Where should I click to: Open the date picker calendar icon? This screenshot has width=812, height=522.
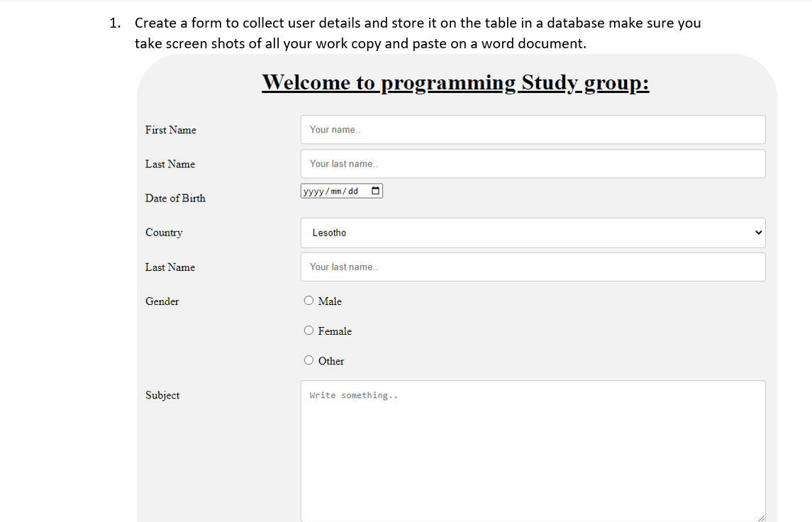tap(375, 191)
